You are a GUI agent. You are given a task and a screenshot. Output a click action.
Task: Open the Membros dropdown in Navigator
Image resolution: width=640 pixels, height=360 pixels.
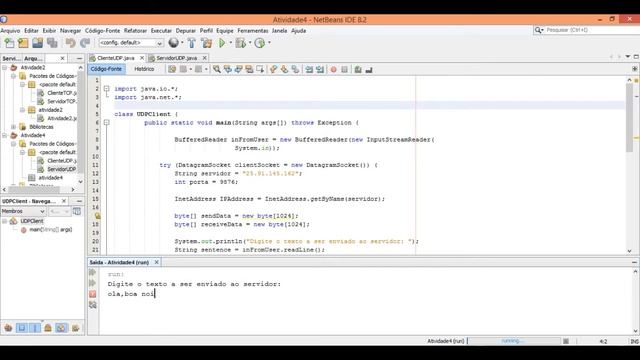[x=23, y=211]
